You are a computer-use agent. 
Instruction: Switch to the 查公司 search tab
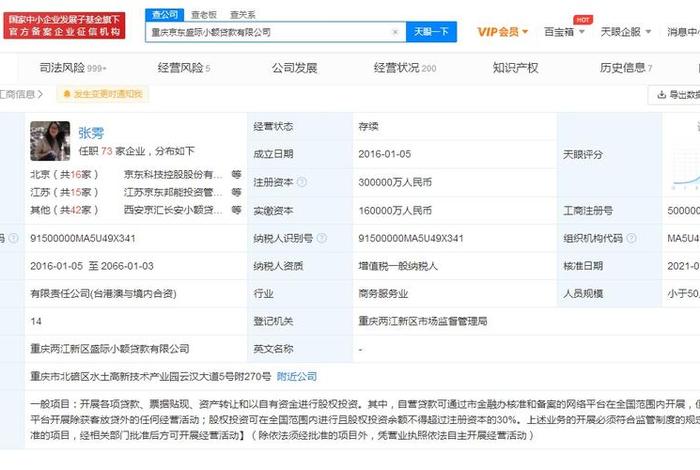[x=165, y=15]
